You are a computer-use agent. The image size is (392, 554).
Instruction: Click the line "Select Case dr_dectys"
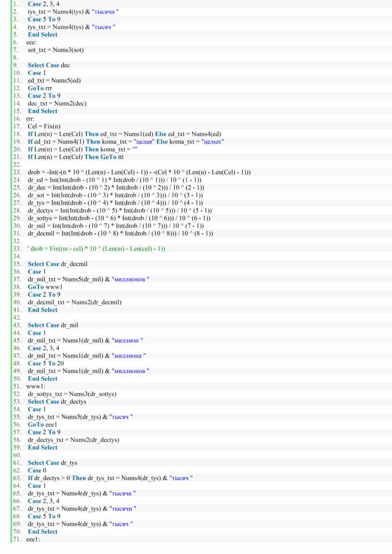click(x=57, y=402)
